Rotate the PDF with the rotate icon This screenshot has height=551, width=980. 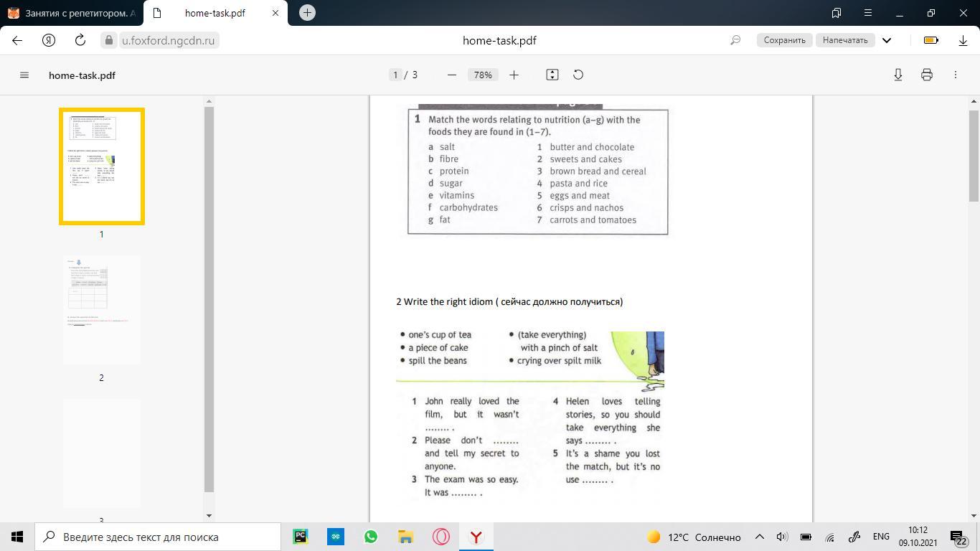click(578, 75)
